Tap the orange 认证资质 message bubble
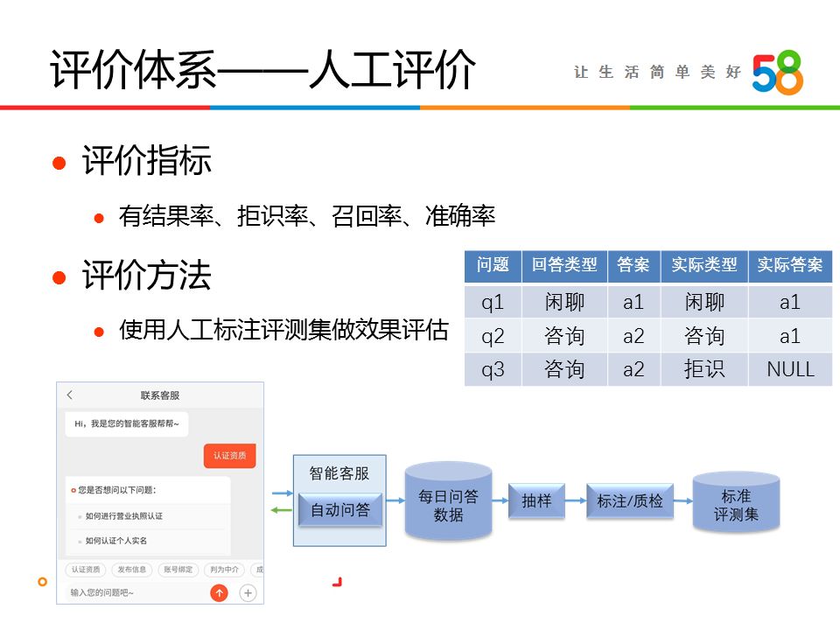This screenshot has width=840, height=630. tap(230, 455)
